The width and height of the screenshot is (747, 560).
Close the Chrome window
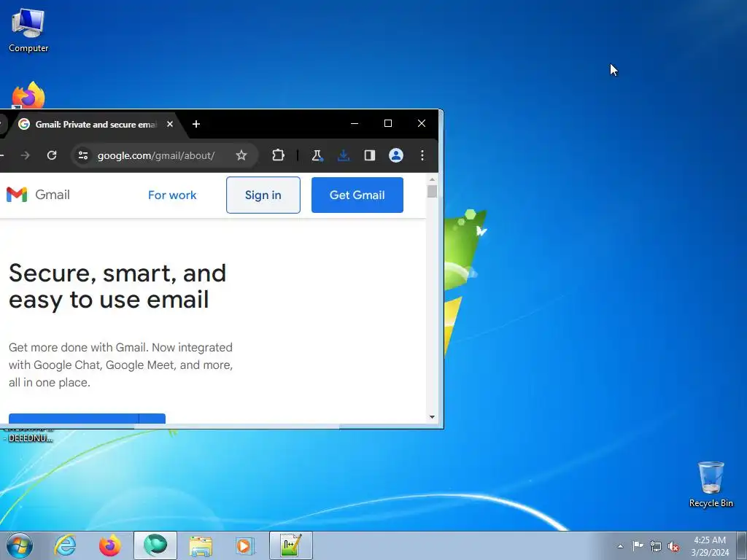pyautogui.click(x=422, y=123)
